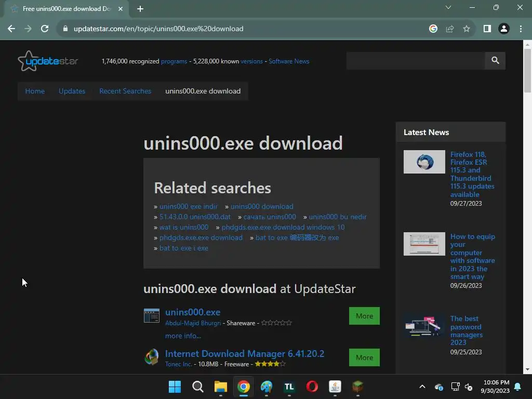
Task: Open Opera browser from taskbar
Action: (312, 387)
